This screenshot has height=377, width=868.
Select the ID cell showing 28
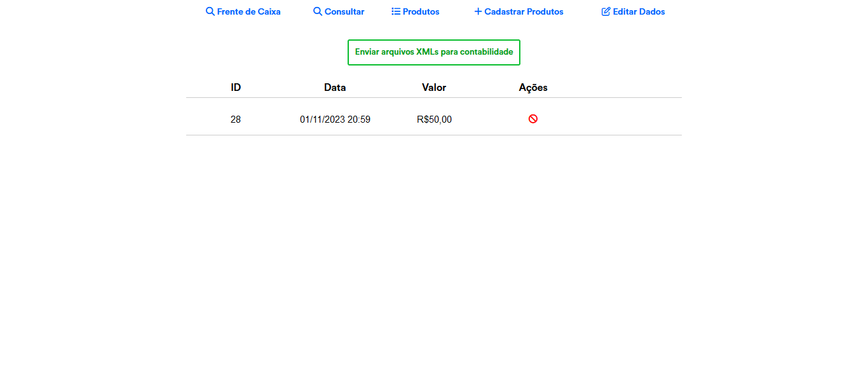pos(236,120)
